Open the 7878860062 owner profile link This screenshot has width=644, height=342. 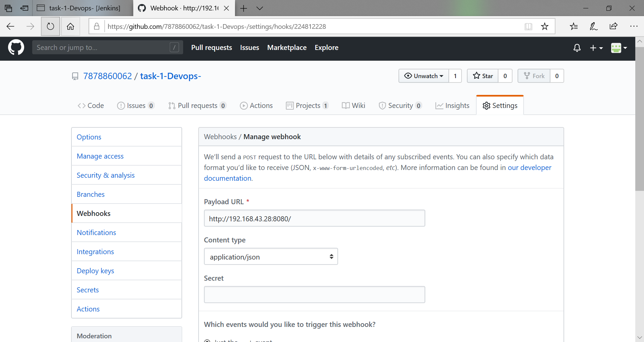click(107, 76)
